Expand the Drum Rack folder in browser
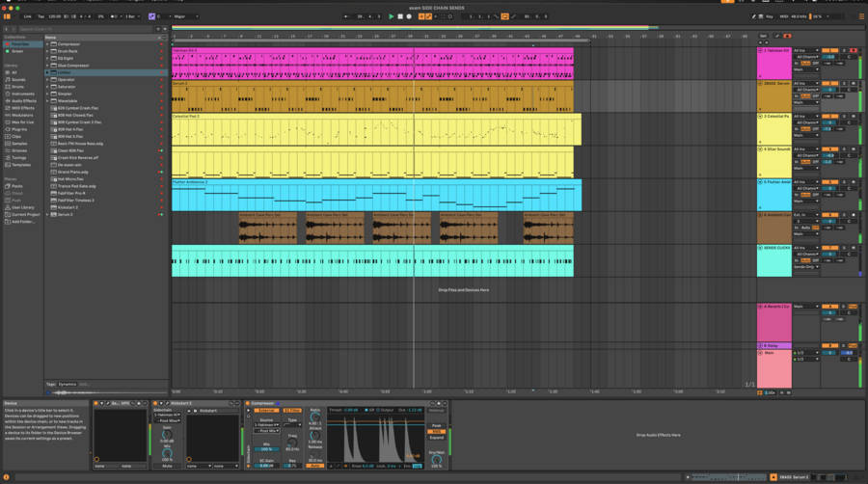 point(47,51)
